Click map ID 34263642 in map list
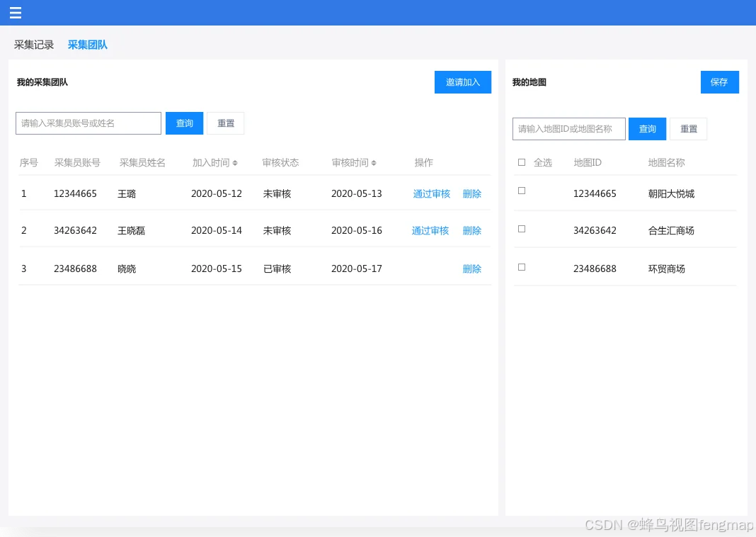The width and height of the screenshot is (756, 537). 595,231
